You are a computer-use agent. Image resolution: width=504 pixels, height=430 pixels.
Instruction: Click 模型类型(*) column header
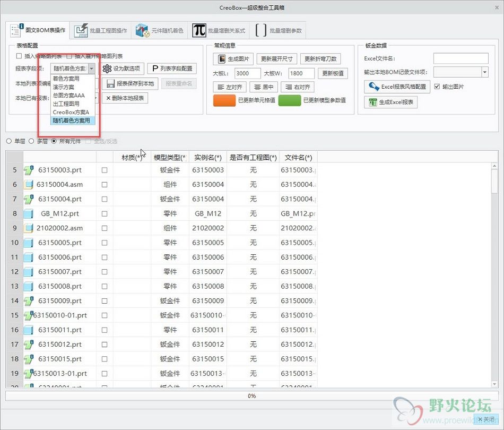[170, 157]
